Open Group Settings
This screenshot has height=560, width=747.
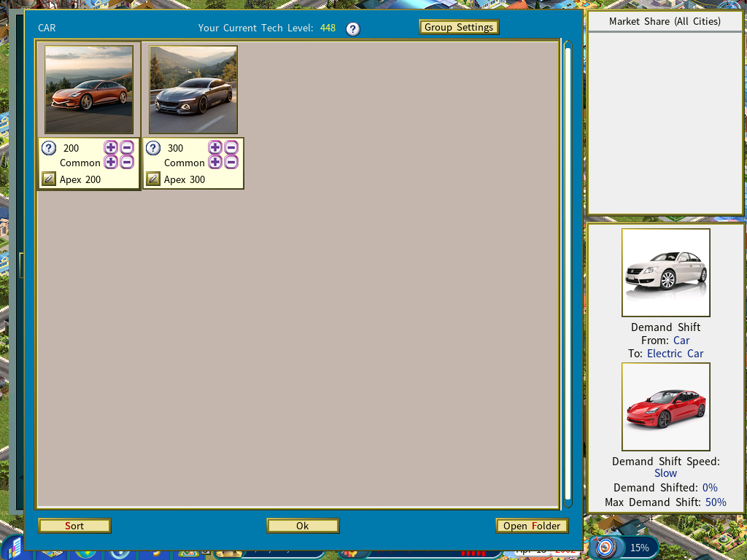point(459,28)
